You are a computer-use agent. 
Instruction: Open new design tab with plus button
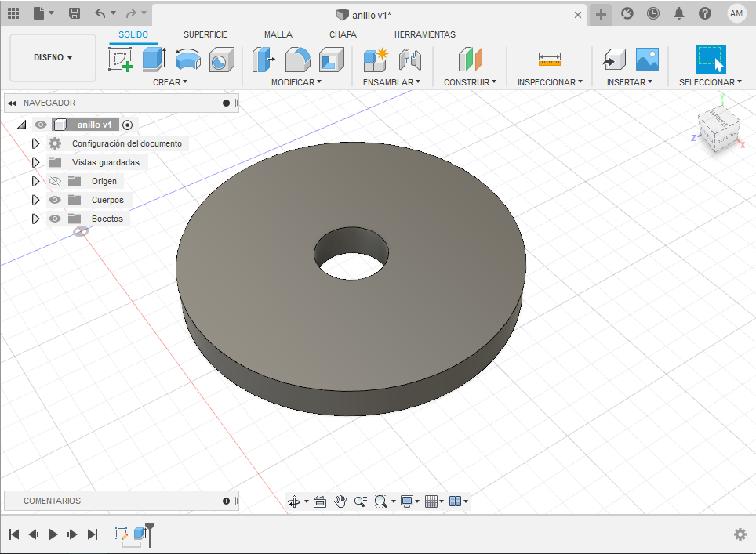click(601, 14)
